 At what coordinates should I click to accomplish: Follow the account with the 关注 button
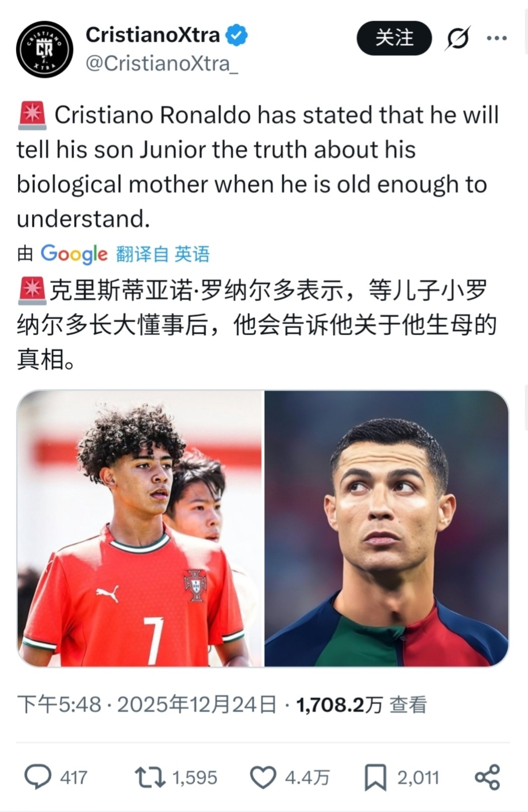coord(394,38)
